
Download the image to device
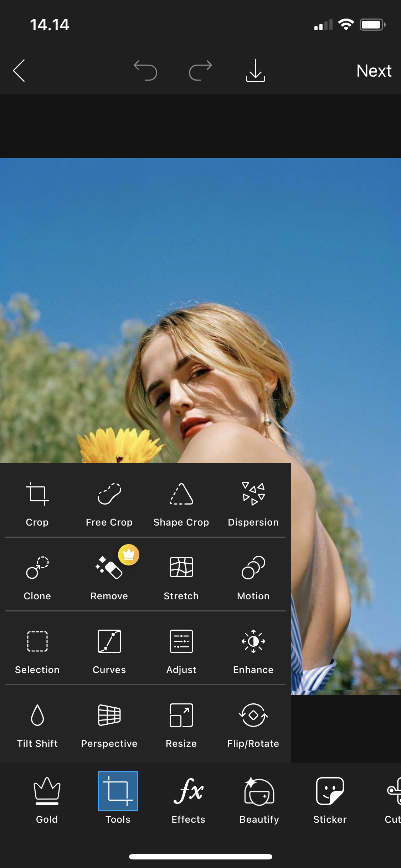tap(255, 71)
